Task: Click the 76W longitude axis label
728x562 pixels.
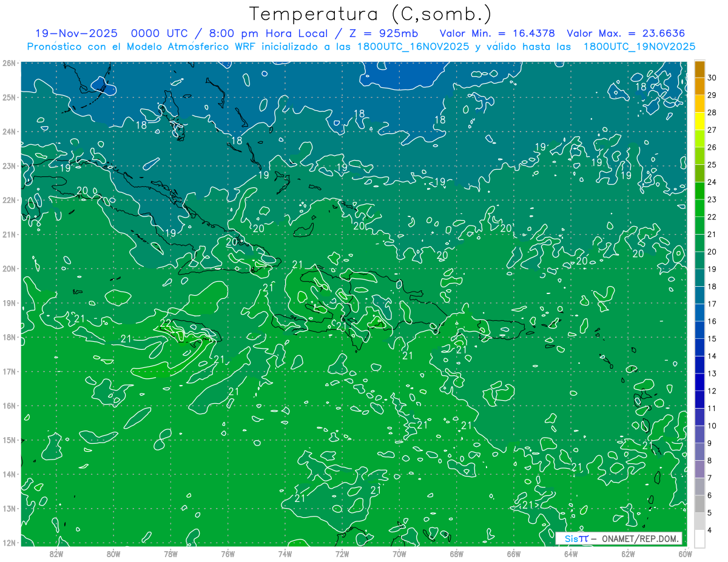Action: [227, 553]
